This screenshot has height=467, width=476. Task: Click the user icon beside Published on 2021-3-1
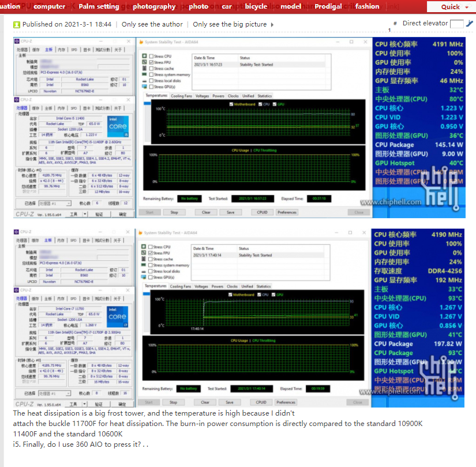pos(16,25)
